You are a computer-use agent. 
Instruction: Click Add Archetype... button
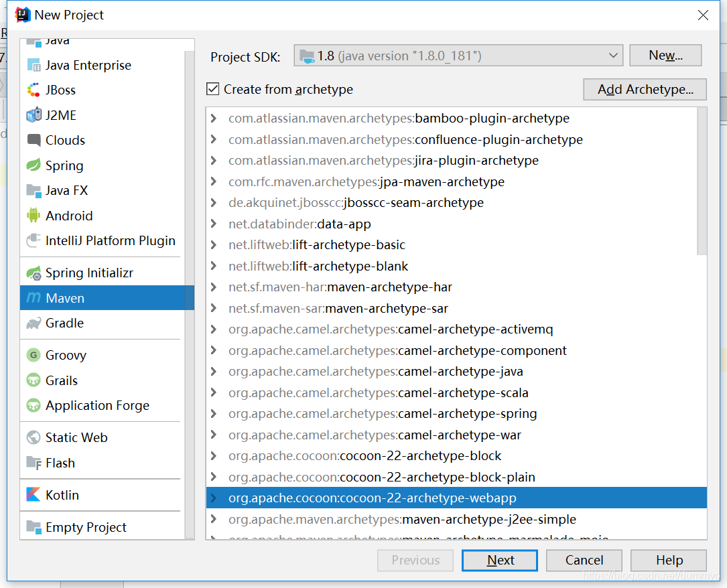point(645,89)
